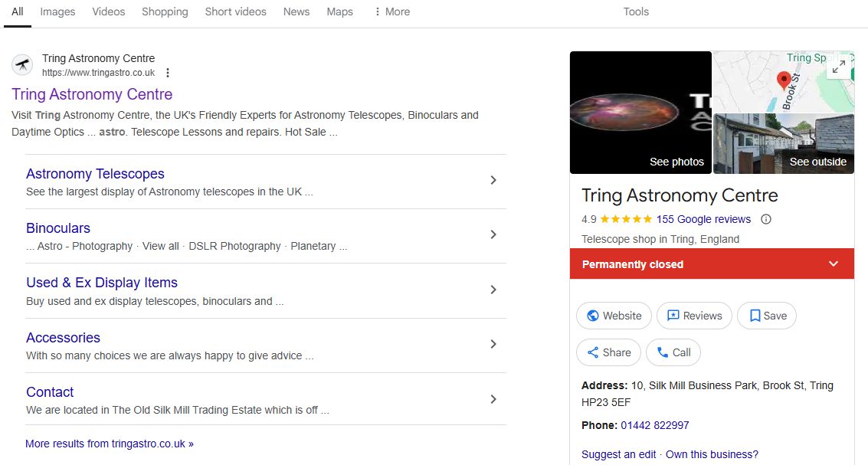Click the red map pin on Brook St

(x=783, y=81)
